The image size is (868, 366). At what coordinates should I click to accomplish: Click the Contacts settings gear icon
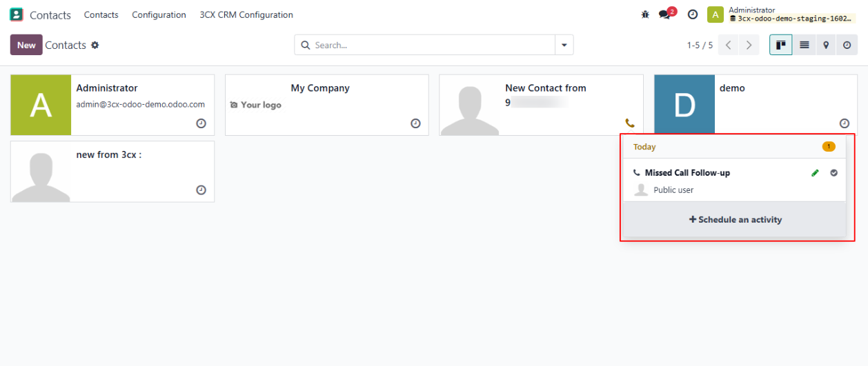coord(95,45)
